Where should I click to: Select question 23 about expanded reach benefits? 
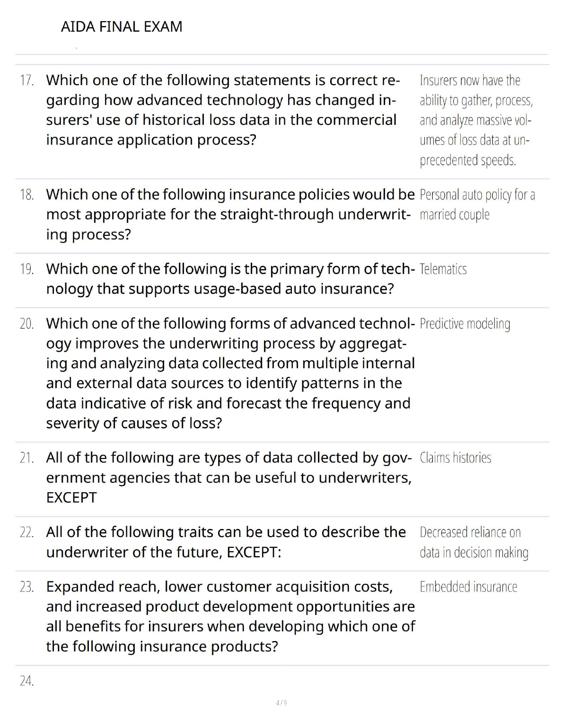tap(230, 616)
